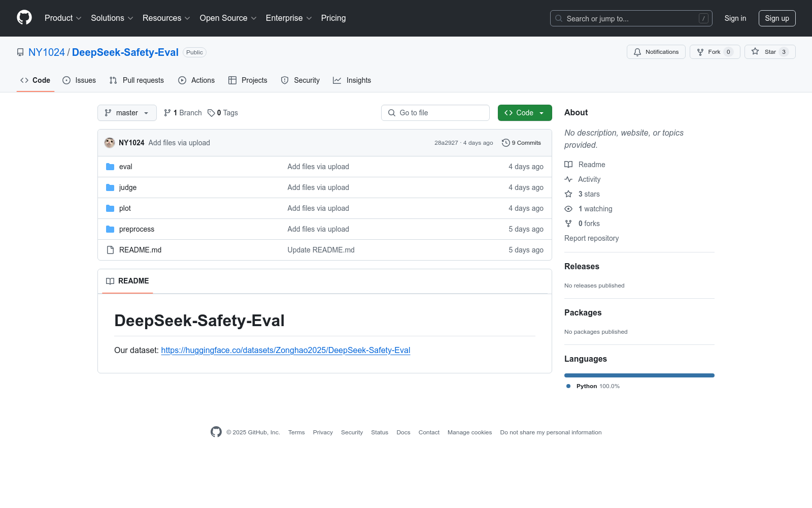Click the Python language bar
The height and width of the screenshot is (508, 812).
639,375
